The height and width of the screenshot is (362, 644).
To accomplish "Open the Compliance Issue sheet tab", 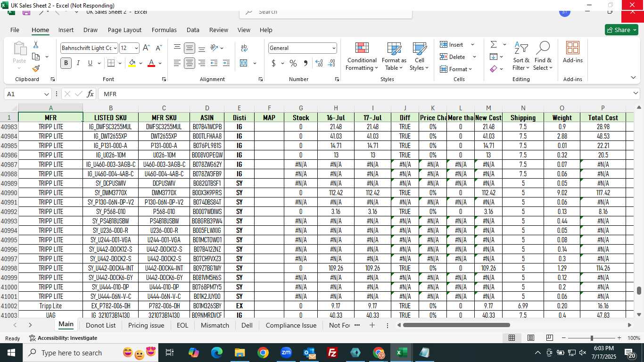I will coord(291,325).
